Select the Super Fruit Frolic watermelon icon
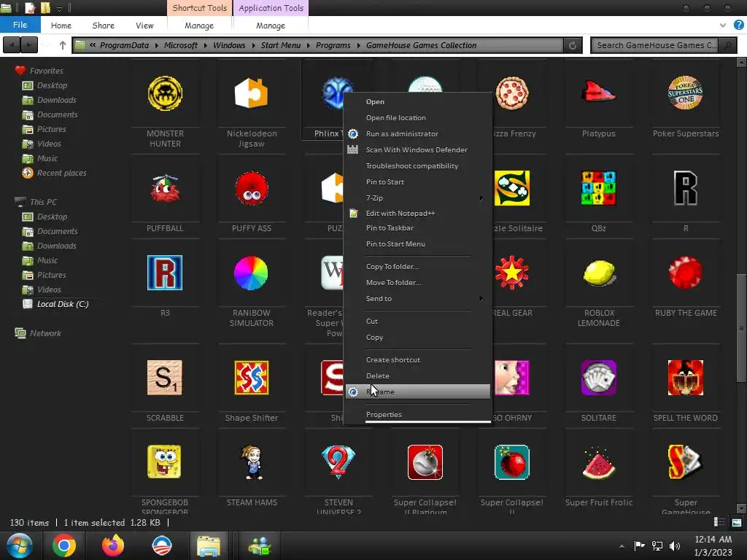Viewport: 747px width, 560px height. 599,463
